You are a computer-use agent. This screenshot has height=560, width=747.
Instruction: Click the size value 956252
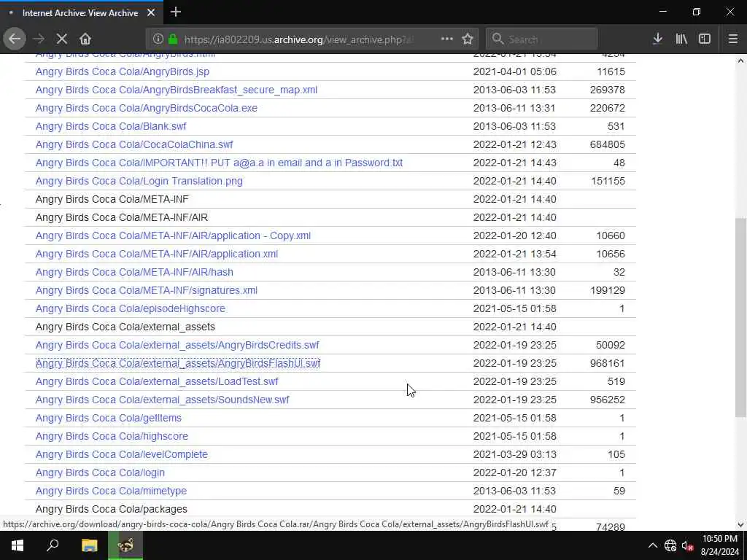pyautogui.click(x=607, y=400)
